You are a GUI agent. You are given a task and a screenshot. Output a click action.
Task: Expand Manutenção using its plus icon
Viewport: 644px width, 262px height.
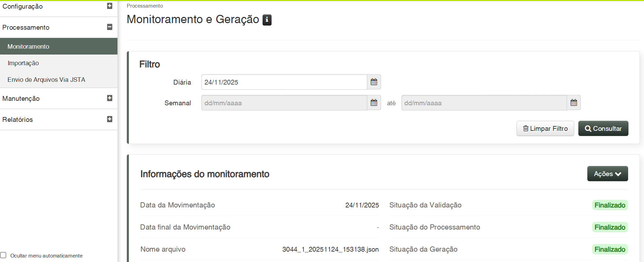pos(110,98)
